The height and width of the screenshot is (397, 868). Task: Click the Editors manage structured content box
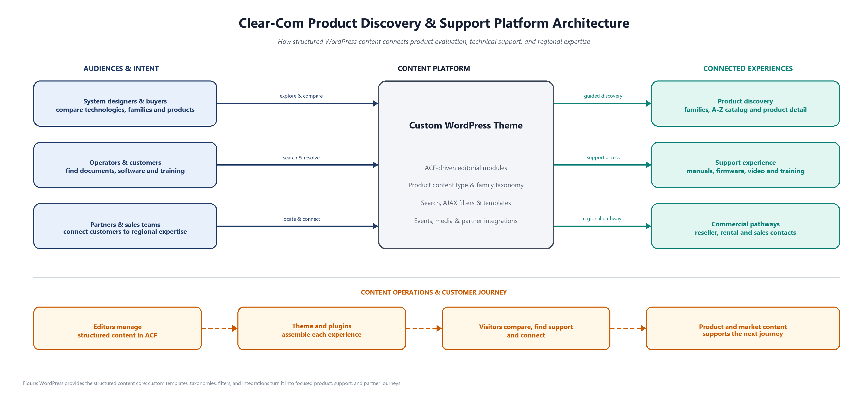tap(117, 329)
